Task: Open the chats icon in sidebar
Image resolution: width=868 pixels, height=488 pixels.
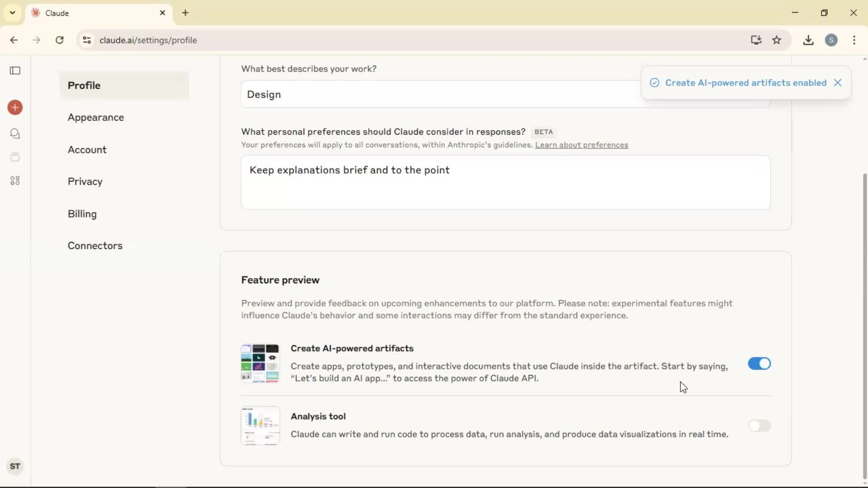Action: pos(15,134)
